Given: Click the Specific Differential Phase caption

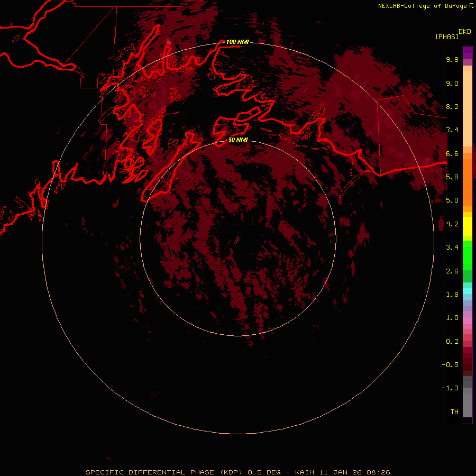Looking at the screenshot, I should click(237, 472).
